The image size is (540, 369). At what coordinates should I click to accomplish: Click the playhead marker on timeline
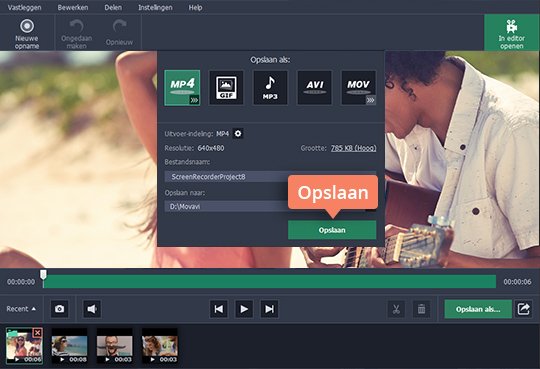point(43,275)
